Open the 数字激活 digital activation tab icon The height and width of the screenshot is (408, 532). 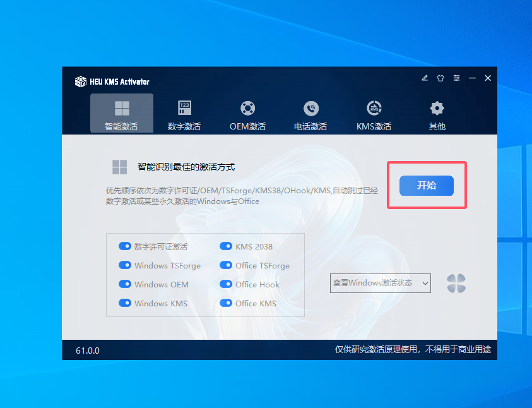[184, 108]
